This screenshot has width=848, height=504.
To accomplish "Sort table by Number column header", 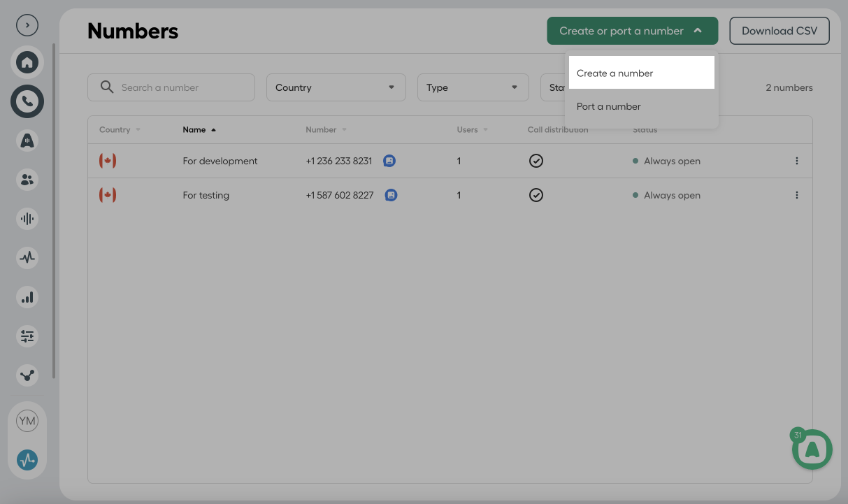I will tap(326, 130).
